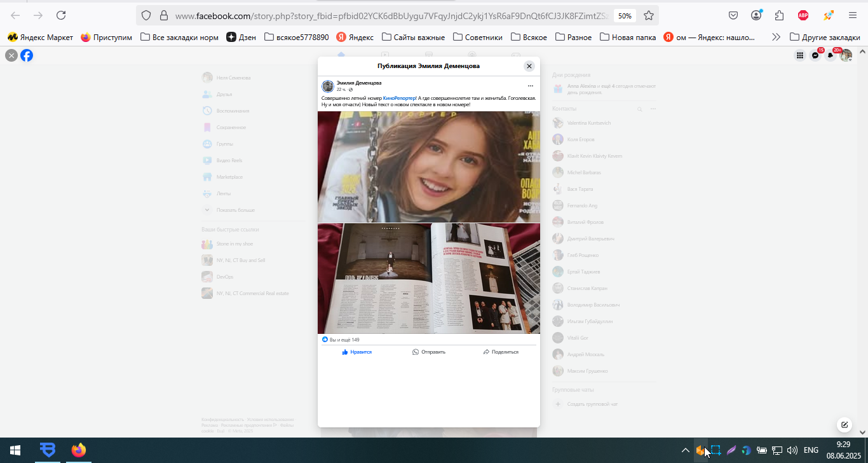868x463 pixels.
Task: Open ENG language switcher in system tray
Action: (x=811, y=450)
